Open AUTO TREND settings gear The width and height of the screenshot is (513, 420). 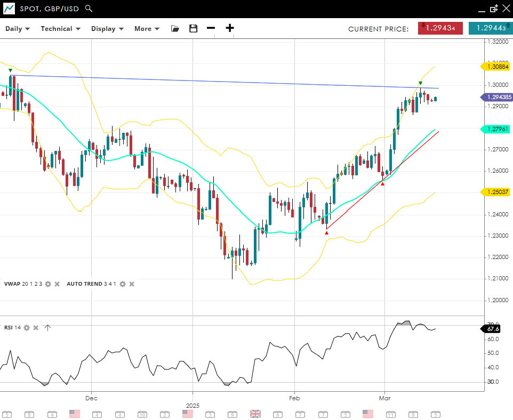coord(123,284)
